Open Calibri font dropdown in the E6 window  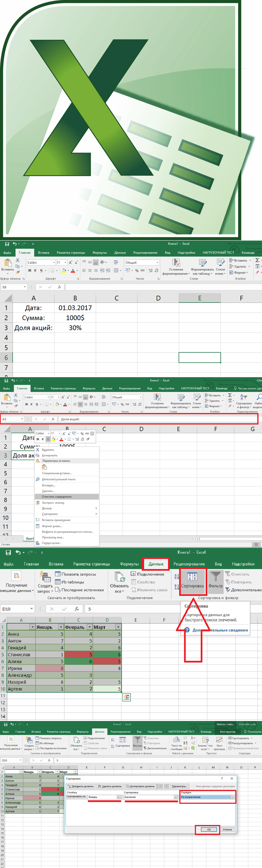coord(54,262)
